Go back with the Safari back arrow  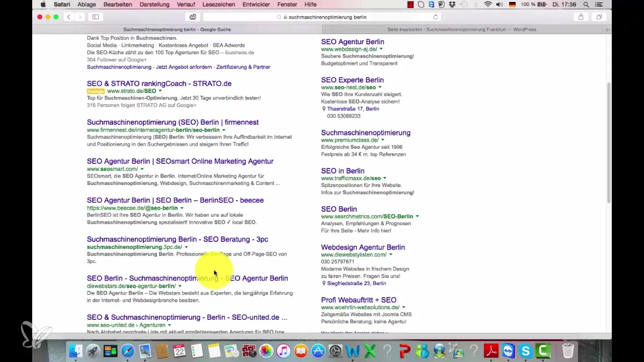pyautogui.click(x=69, y=17)
